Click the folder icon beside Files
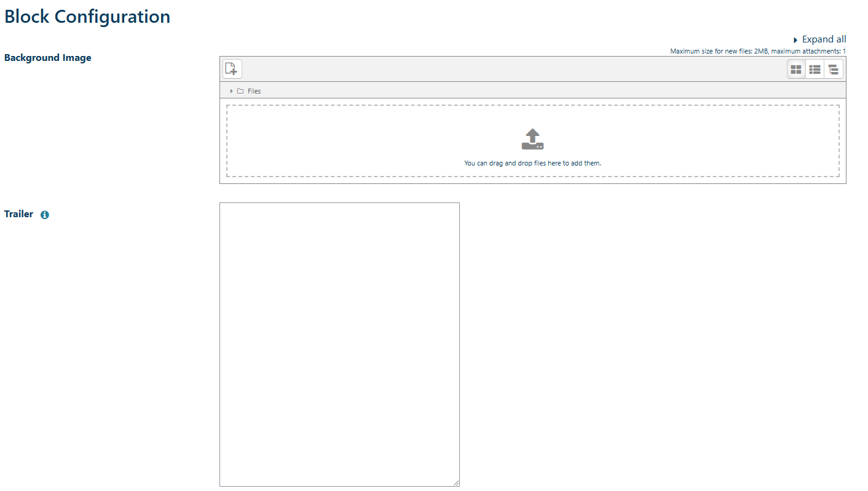This screenshot has height=491, width=868. pyautogui.click(x=240, y=90)
